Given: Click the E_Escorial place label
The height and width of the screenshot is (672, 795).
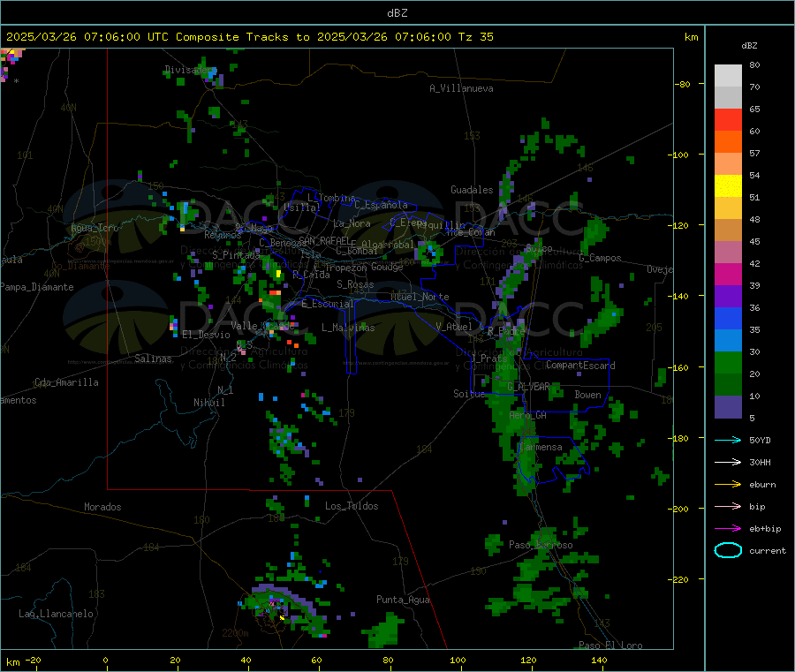Looking at the screenshot, I should click(327, 304).
